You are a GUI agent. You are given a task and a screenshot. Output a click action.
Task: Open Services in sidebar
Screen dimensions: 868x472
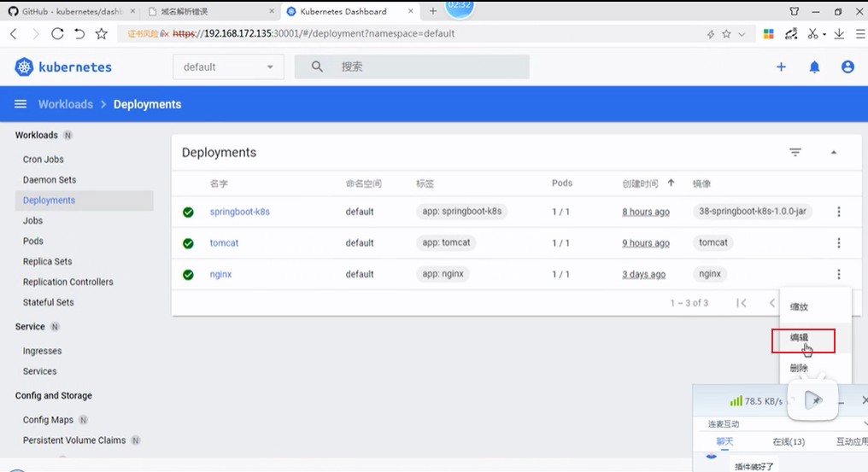[x=39, y=371]
